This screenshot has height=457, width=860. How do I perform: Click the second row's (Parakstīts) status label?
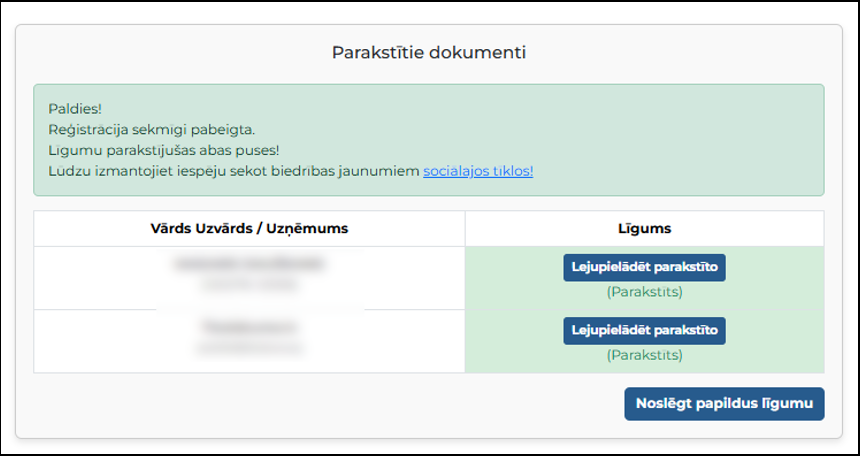[644, 355]
